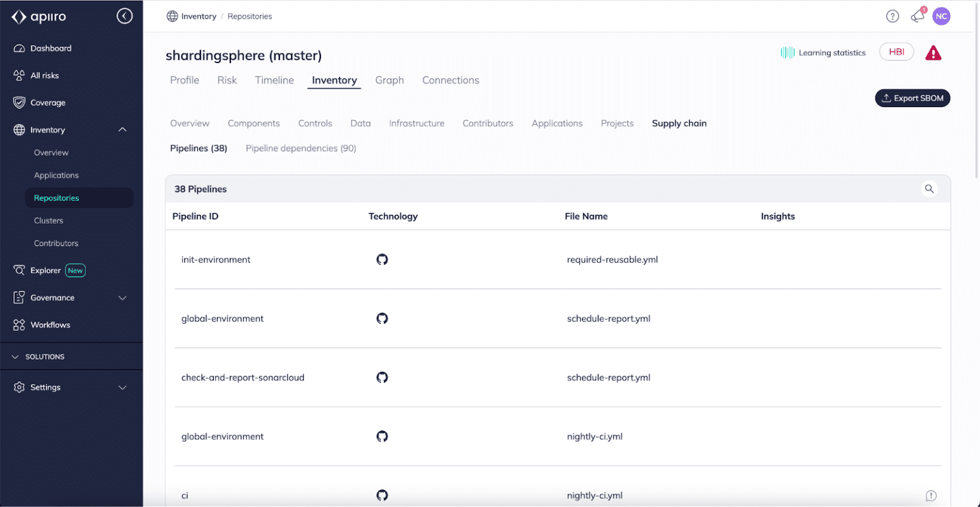Click the HBI badge
The height and width of the screenshot is (507, 980).
pyautogui.click(x=896, y=52)
